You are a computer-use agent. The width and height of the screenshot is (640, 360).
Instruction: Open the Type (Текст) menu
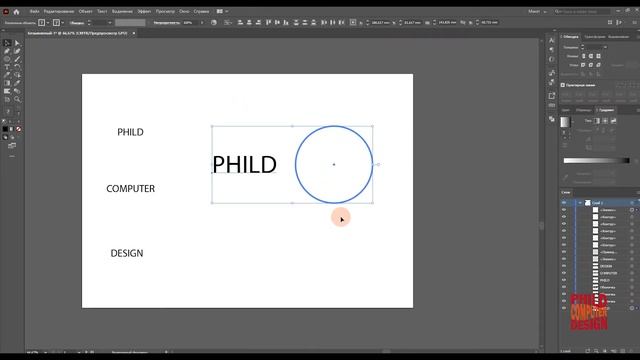coord(102,11)
